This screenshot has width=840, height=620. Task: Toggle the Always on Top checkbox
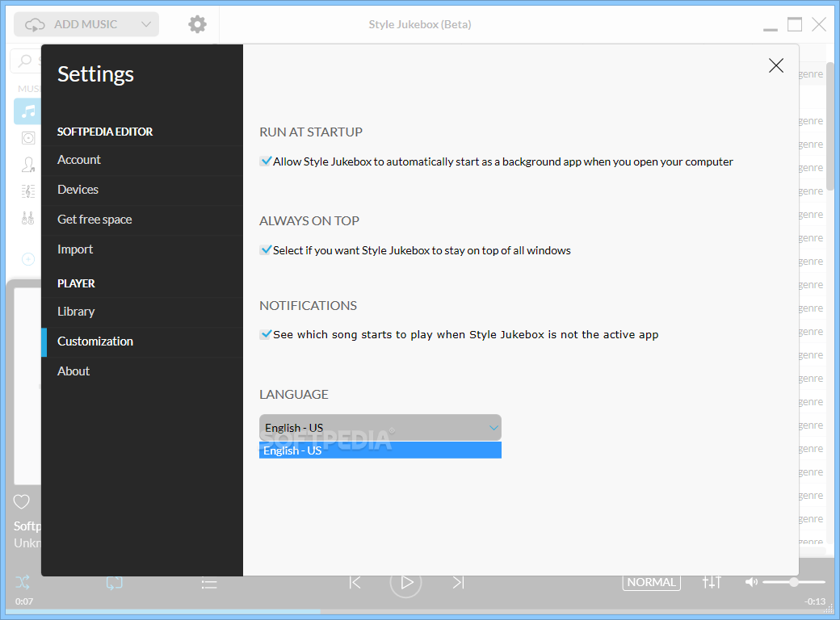click(266, 249)
